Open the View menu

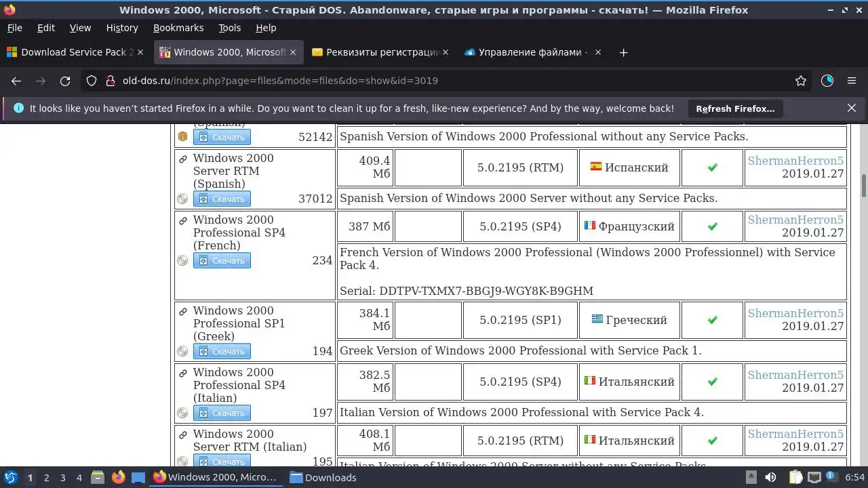[x=80, y=28]
